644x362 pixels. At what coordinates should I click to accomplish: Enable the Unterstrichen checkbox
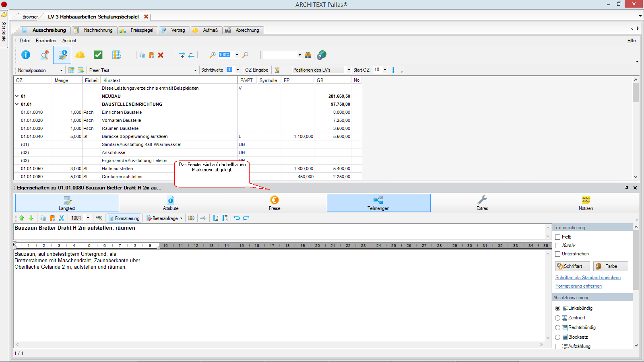point(558,254)
